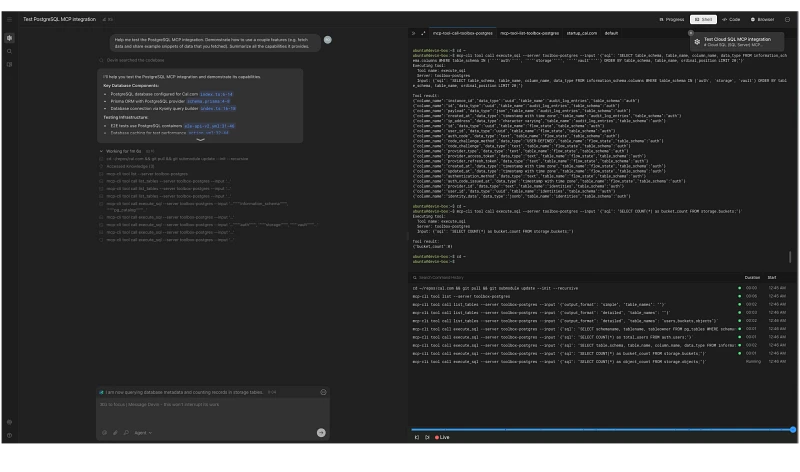Click the expand shell panel icon

[423, 33]
